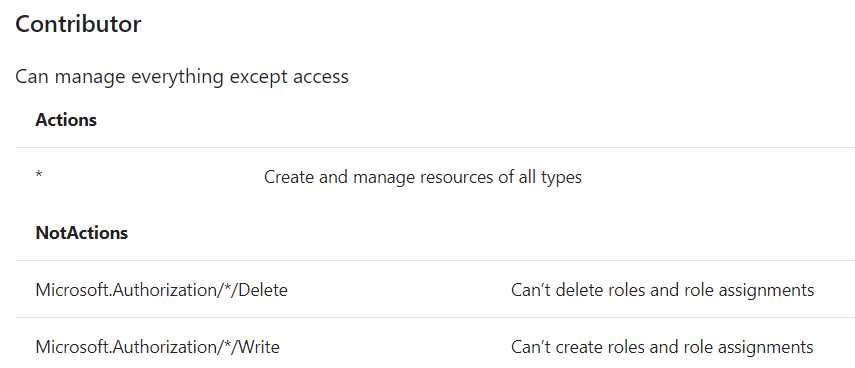Click 'Write' at the end of the Authorization permission
This screenshot has height=368, width=855.
point(259,347)
